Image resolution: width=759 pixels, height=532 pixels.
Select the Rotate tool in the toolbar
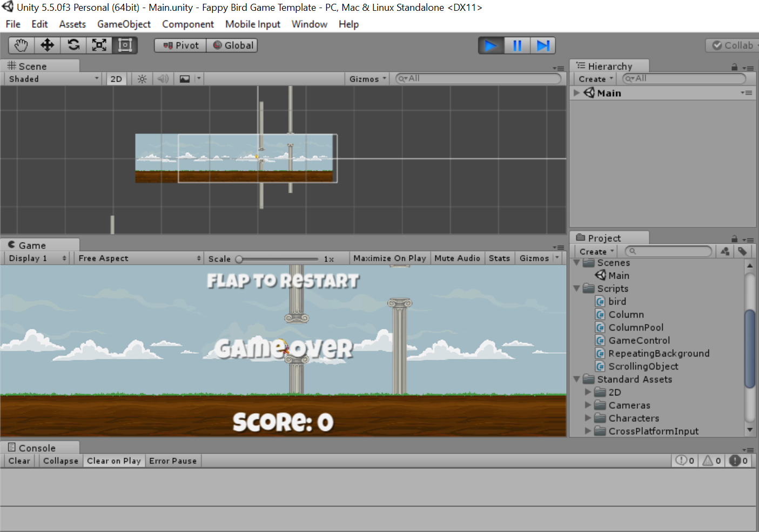pyautogui.click(x=73, y=45)
